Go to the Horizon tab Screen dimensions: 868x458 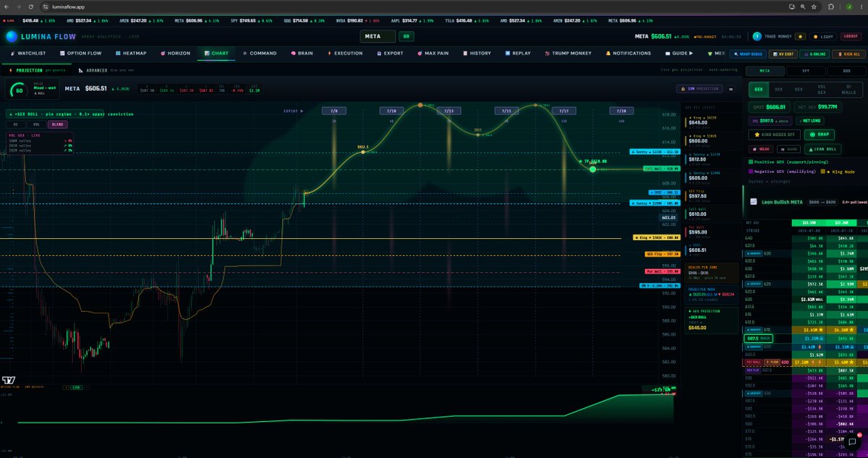pos(174,53)
